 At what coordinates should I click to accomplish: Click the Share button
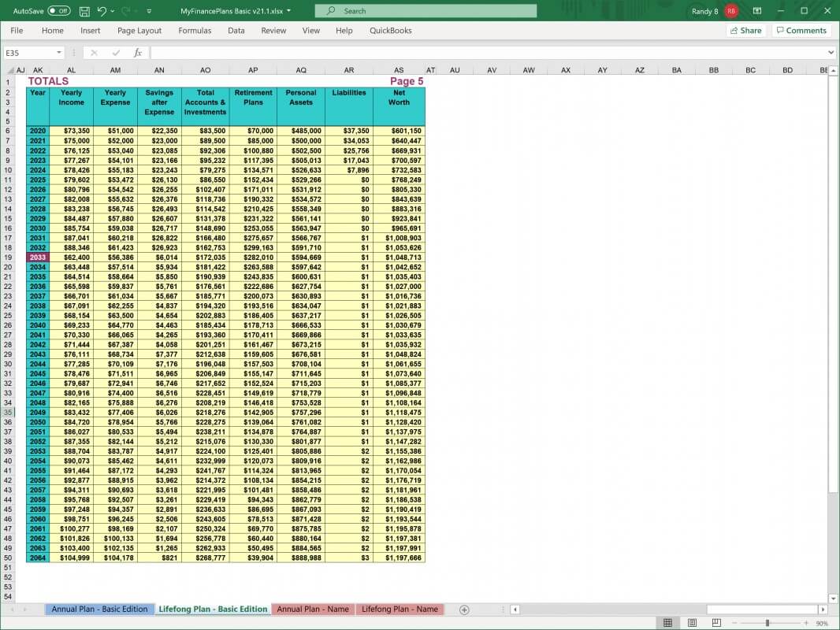[x=745, y=31]
